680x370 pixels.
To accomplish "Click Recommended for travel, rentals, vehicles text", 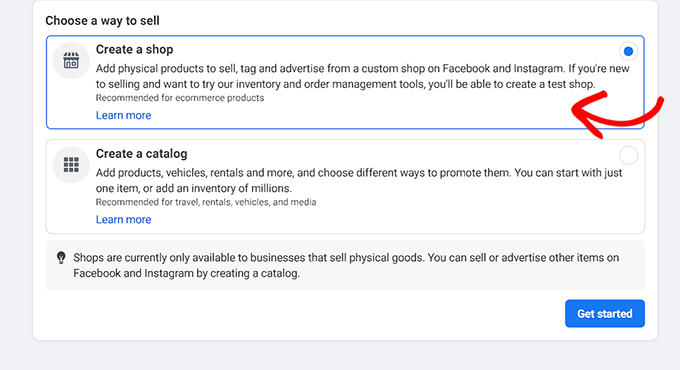I will click(x=206, y=202).
